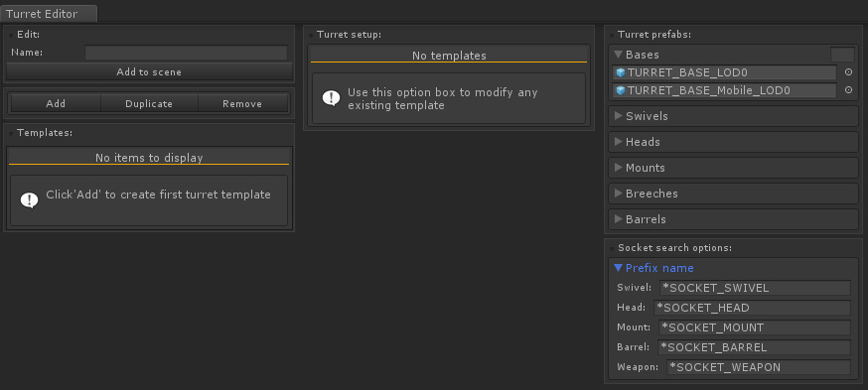Select the TURRET_BASE_LOD0 object field
The width and height of the screenshot is (868, 390).
[x=725, y=72]
